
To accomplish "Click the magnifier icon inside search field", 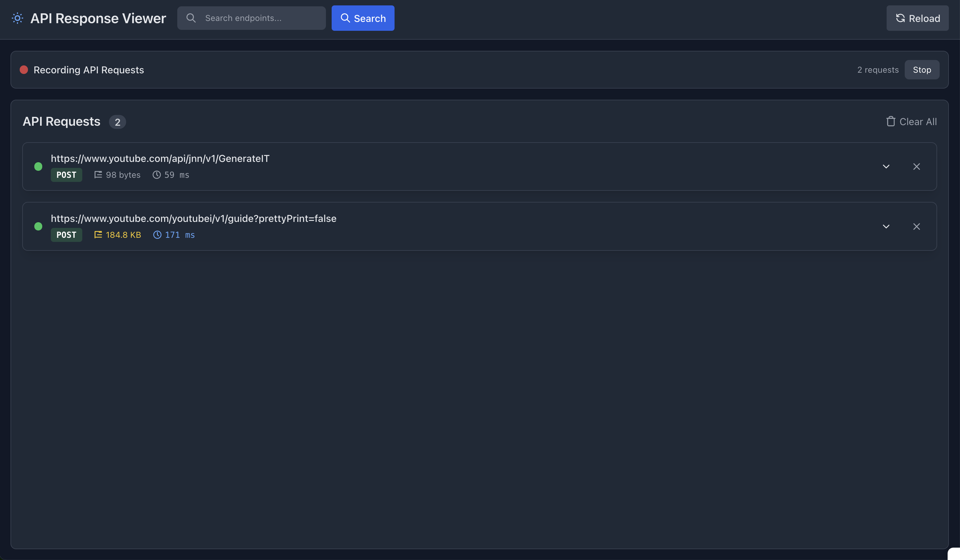I will [191, 18].
